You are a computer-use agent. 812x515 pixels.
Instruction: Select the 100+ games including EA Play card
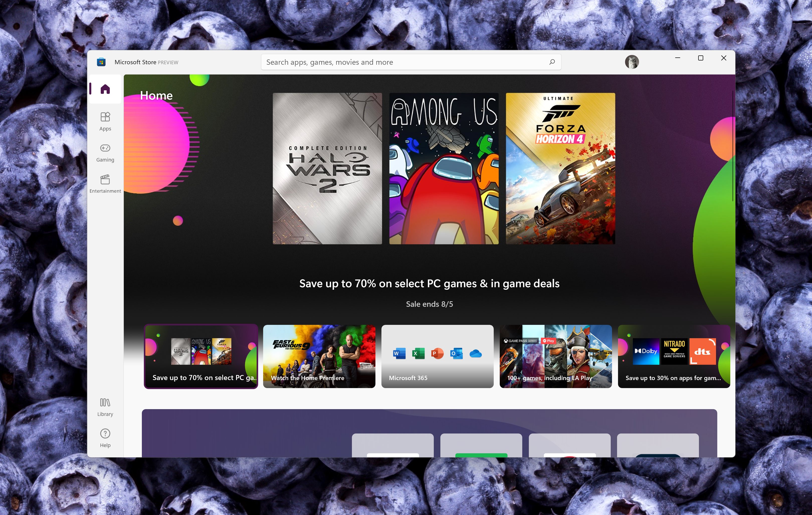(x=556, y=356)
